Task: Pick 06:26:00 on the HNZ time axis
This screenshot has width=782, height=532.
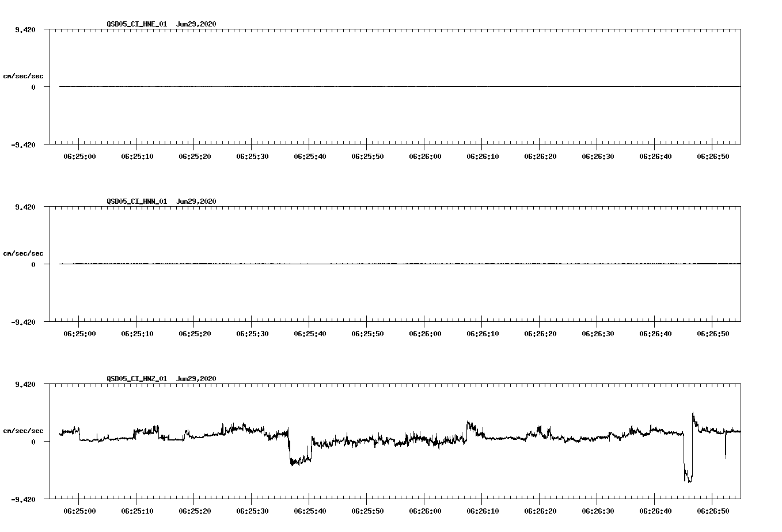Action: click(425, 511)
